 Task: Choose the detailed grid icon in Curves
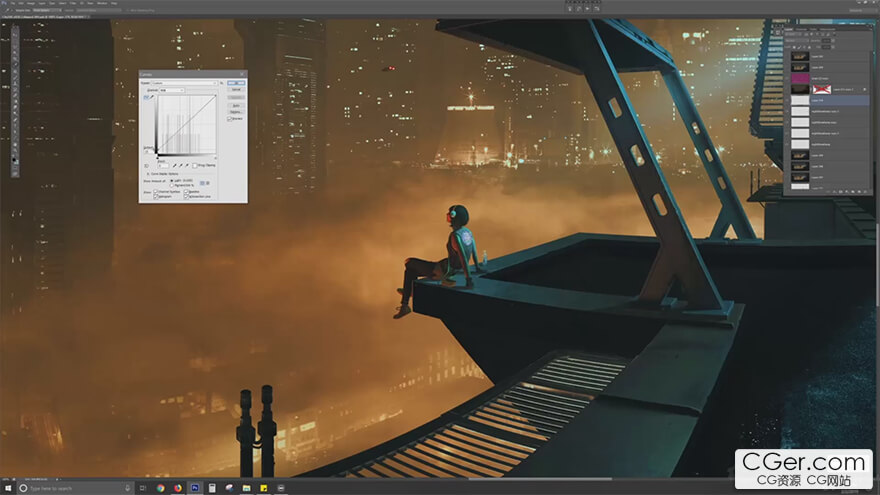pos(208,183)
